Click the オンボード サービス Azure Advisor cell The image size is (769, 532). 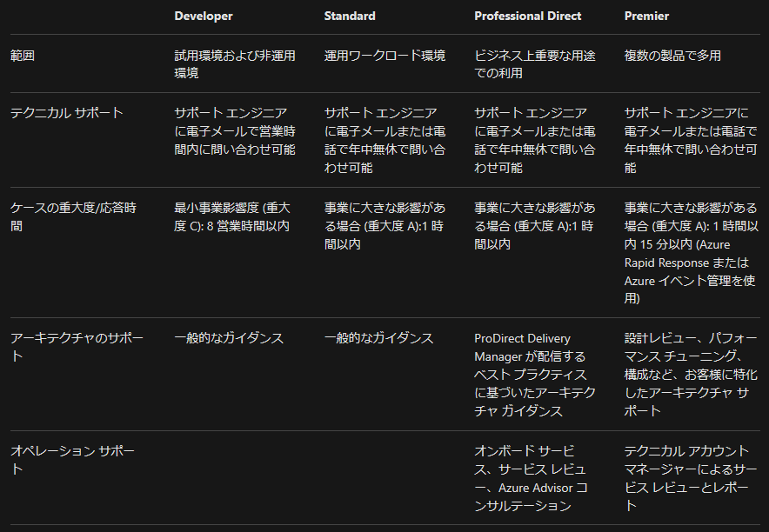[531, 478]
